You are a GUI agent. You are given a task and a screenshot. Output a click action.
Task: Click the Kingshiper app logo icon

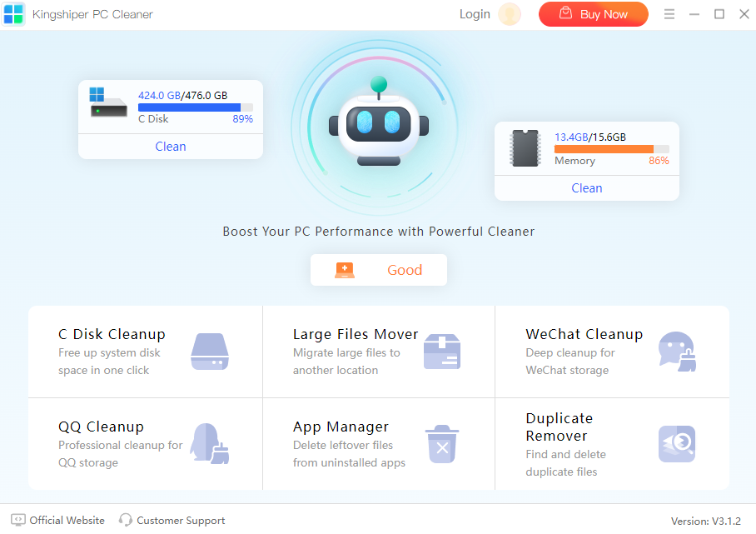pyautogui.click(x=14, y=14)
